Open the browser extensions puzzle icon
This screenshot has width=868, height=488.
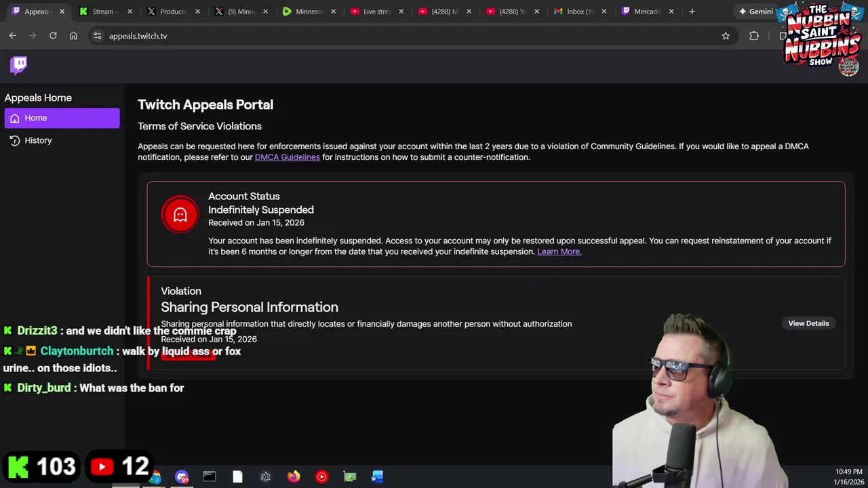[754, 36]
